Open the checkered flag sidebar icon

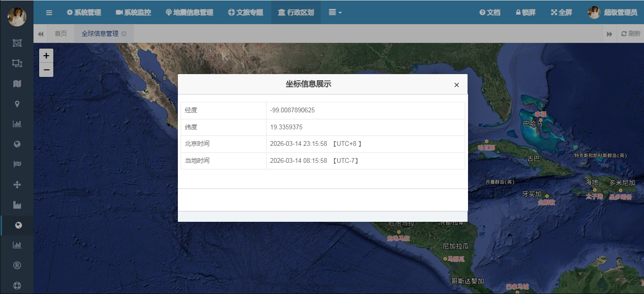17,164
